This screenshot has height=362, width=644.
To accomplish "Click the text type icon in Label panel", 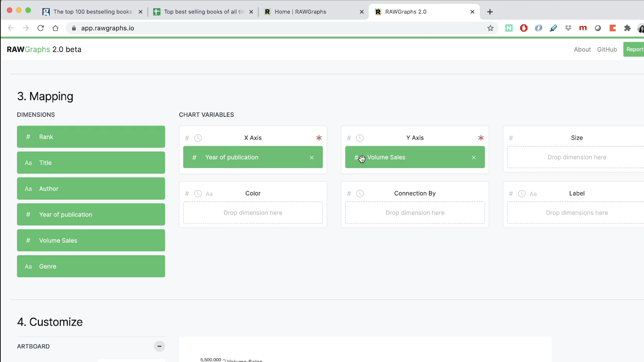I will point(533,194).
